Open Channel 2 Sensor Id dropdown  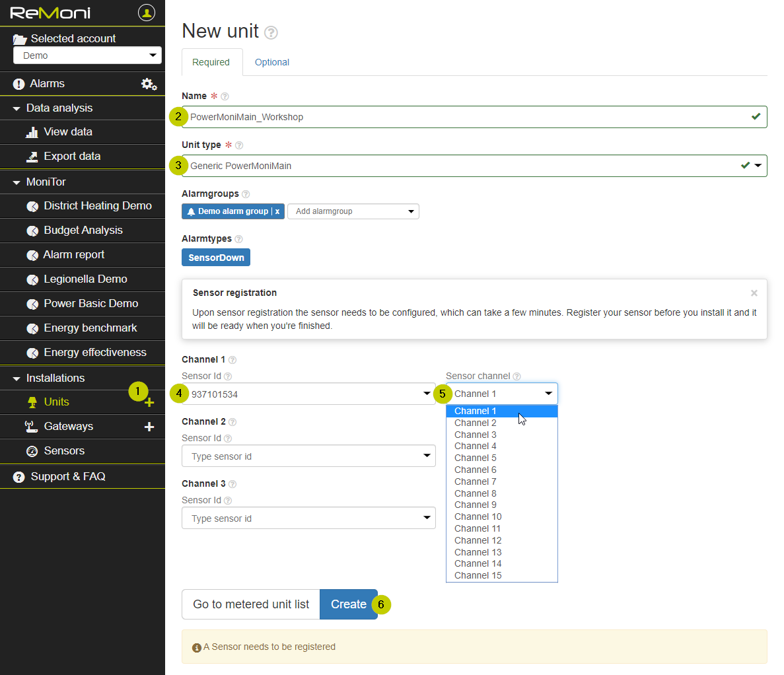click(x=308, y=456)
